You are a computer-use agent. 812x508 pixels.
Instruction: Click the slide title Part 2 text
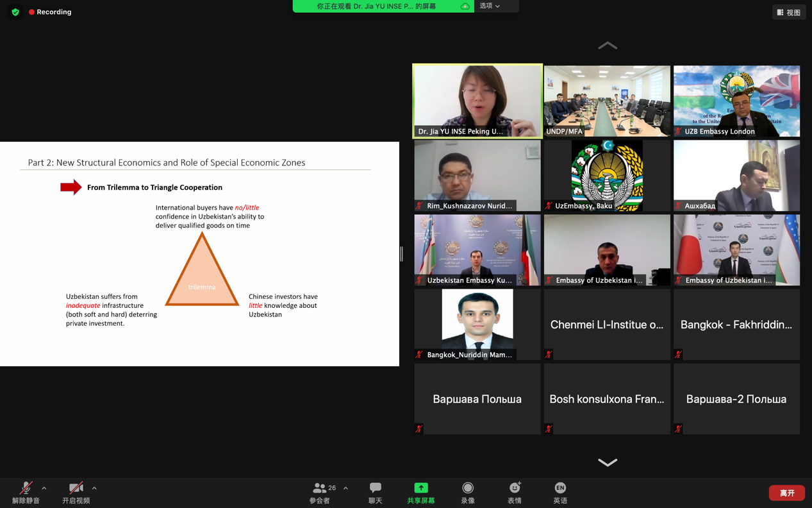pyautogui.click(x=167, y=163)
